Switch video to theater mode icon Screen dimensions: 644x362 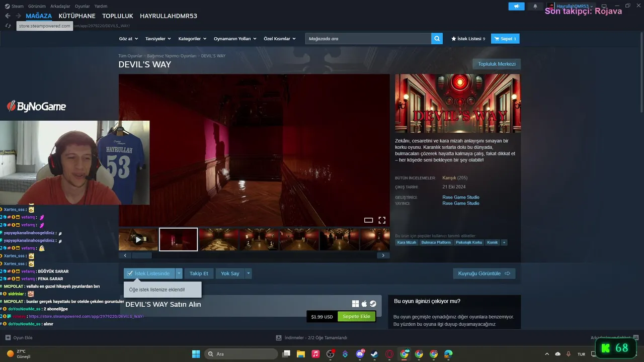368,220
